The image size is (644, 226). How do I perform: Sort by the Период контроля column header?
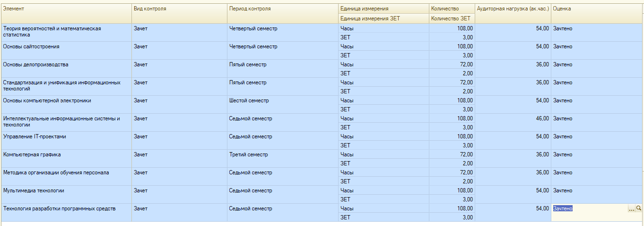click(282, 9)
